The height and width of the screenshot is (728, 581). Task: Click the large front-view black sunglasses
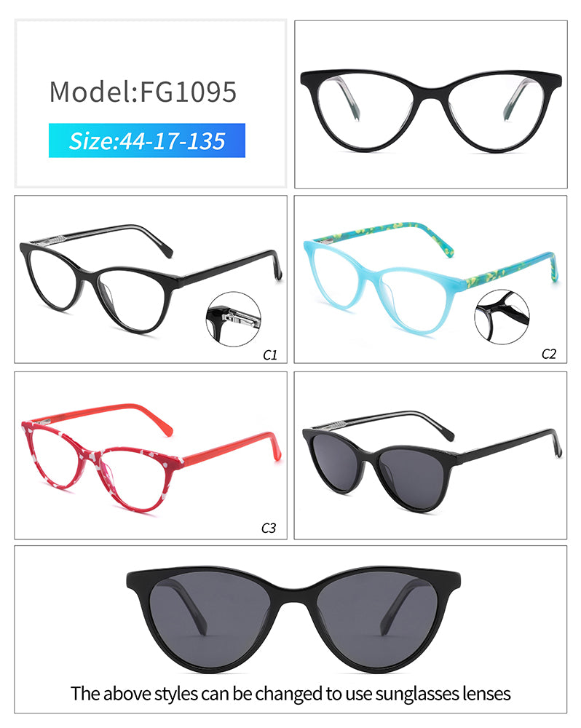pos(293,620)
